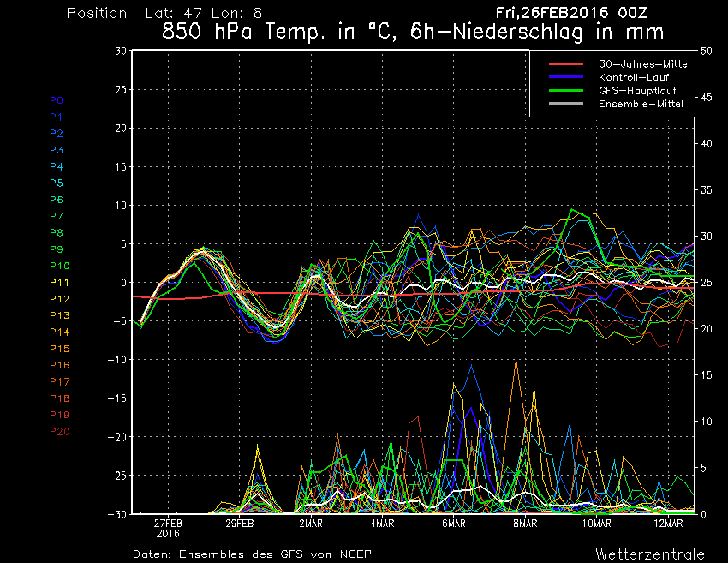728x563 pixels.
Task: Click the chart title 850 hPa Temp.
Action: point(413,33)
